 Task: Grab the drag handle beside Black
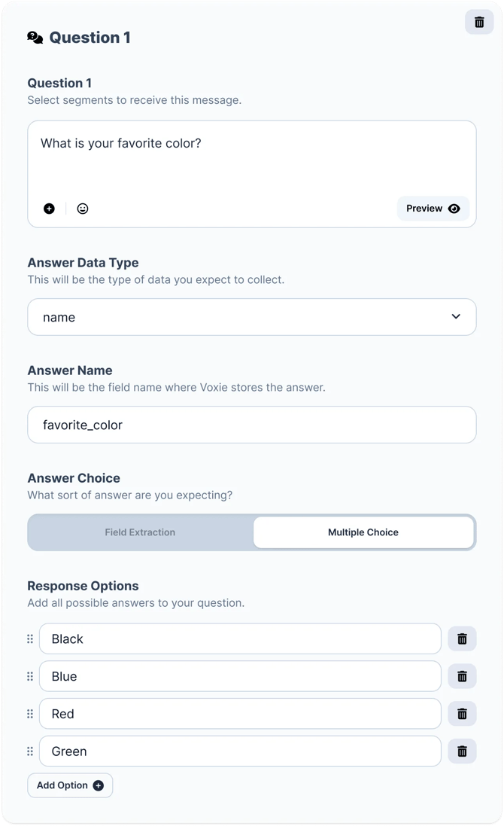click(x=30, y=639)
